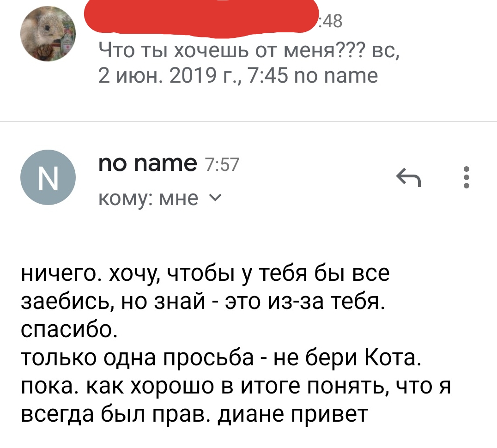Open the three-dot more options menu
Image resolution: width=497 pixels, height=448 pixels.
click(x=467, y=177)
